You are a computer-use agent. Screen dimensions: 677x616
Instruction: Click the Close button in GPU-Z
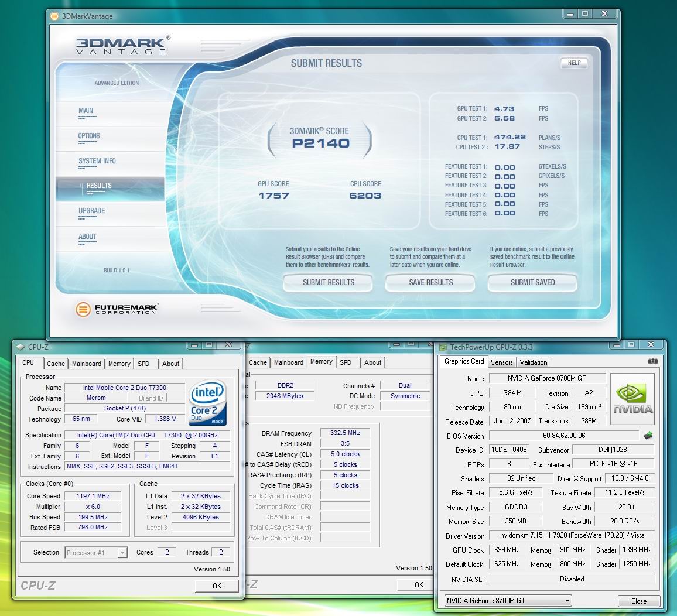pyautogui.click(x=638, y=601)
